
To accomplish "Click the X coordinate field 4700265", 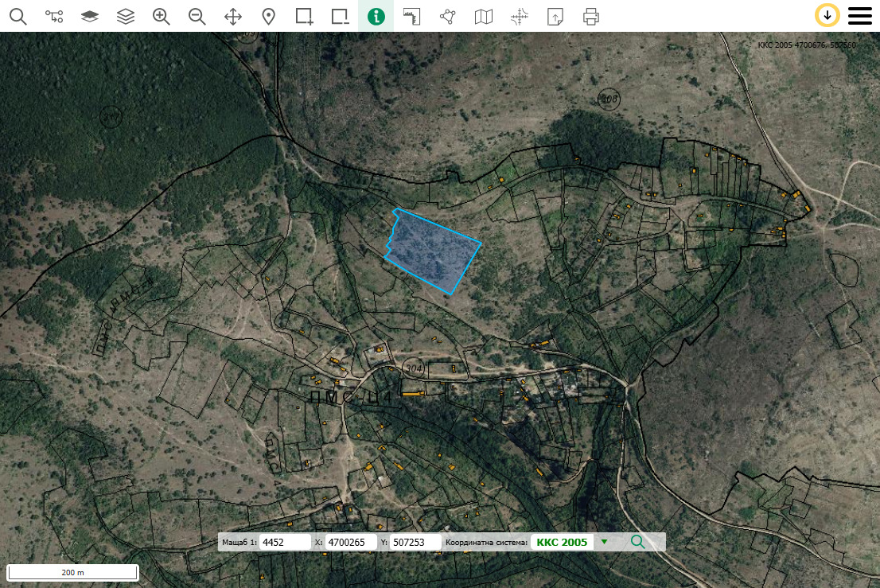I will click(x=350, y=542).
